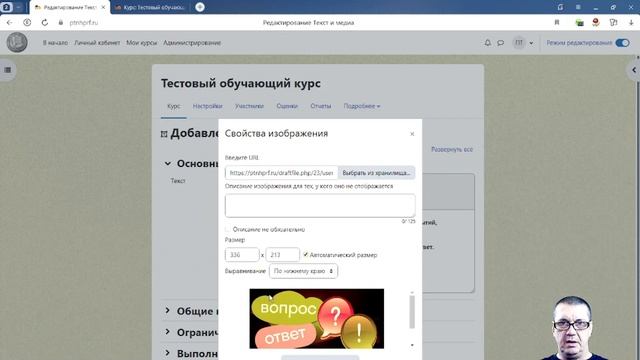Click Выбрать из хранилища button

coord(376,173)
